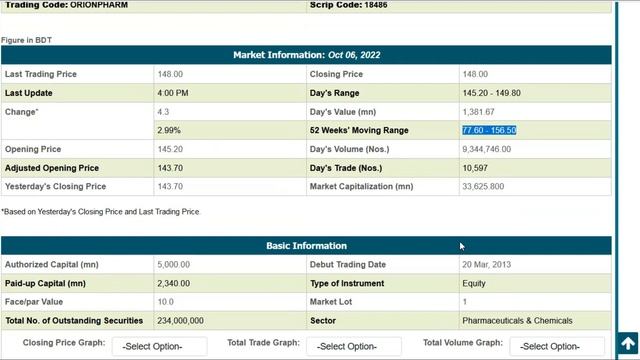Click the Authorized Capital (mn) label
This screenshot has width=640, height=360.
click(51, 264)
